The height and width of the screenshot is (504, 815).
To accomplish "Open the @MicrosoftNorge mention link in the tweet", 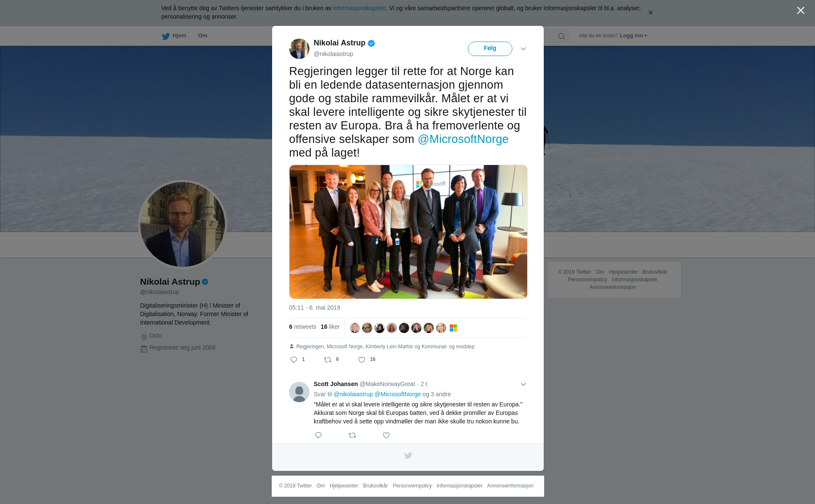I will tap(463, 139).
